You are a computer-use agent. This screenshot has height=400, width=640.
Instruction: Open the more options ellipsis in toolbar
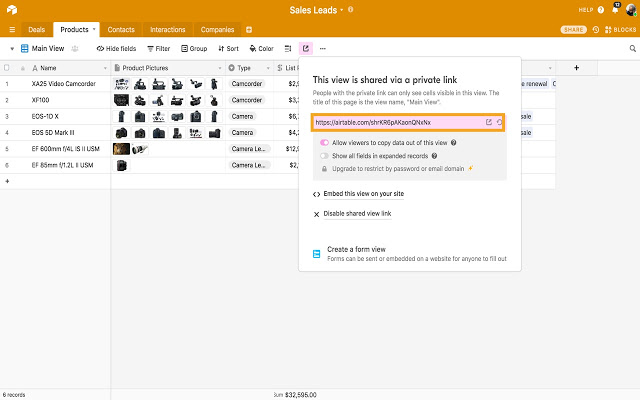pos(323,48)
